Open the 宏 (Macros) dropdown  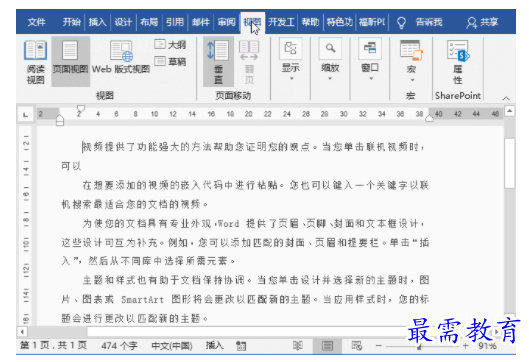tap(411, 61)
